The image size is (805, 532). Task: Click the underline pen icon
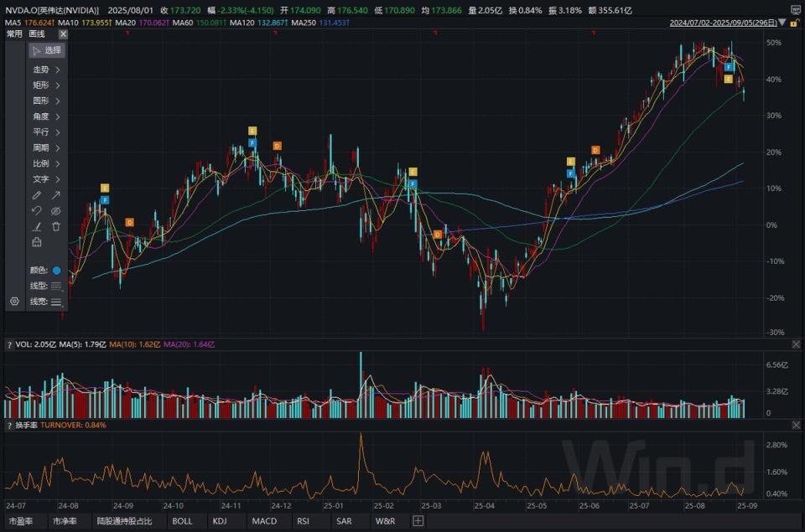(37, 226)
